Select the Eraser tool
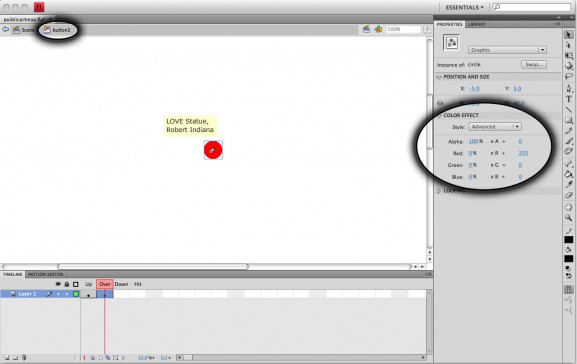This screenshot has width=577, height=364. 569,195
